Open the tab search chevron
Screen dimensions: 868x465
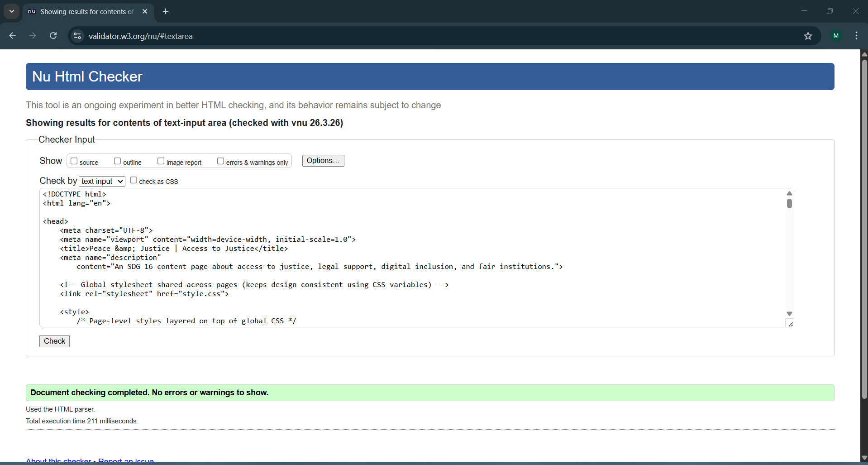pyautogui.click(x=11, y=11)
